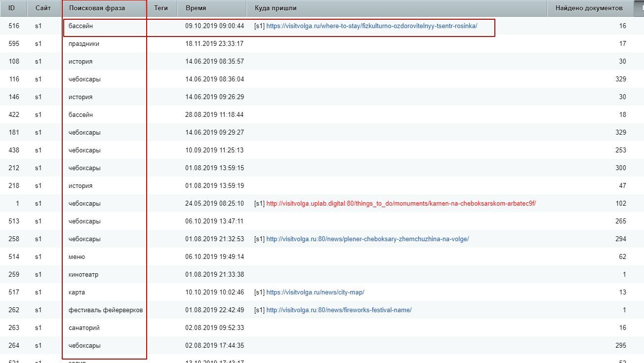Image resolution: width=644 pixels, height=363 pixels.
Task: Select the documents found count 294
Action: click(621, 239)
